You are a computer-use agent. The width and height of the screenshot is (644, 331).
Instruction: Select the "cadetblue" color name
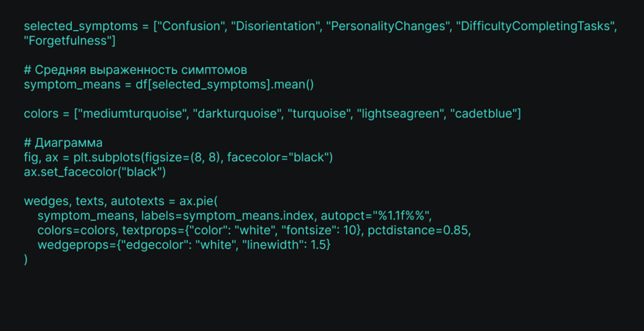point(485,114)
